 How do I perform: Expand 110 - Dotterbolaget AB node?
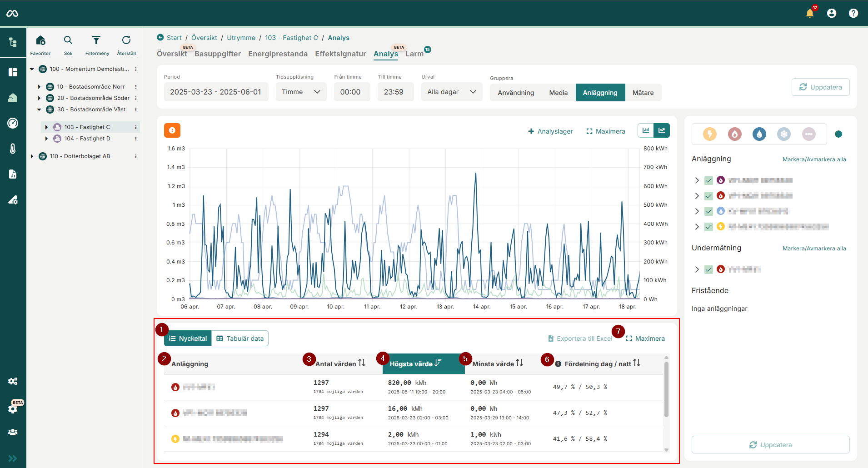click(32, 156)
